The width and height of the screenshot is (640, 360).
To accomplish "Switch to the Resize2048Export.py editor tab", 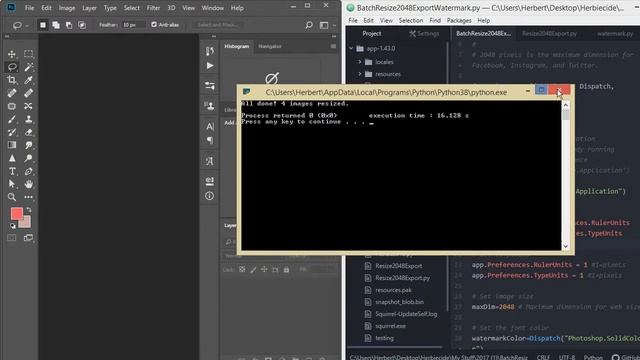I will (x=549, y=33).
